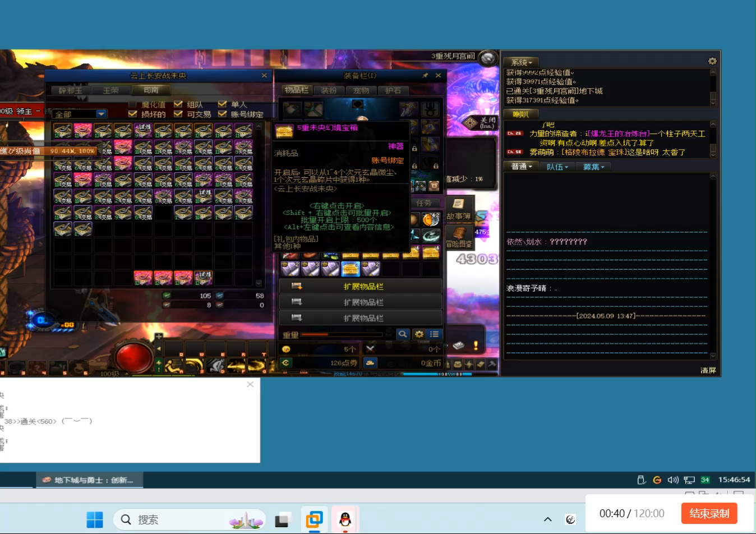This screenshot has height=534, width=756.
Task: Click the inventory list view icon
Action: coord(434,334)
